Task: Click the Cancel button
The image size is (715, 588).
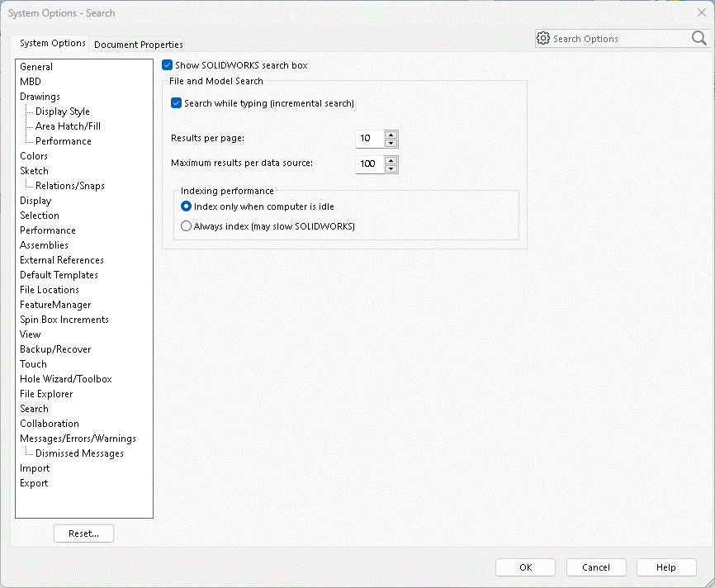Action: click(596, 567)
